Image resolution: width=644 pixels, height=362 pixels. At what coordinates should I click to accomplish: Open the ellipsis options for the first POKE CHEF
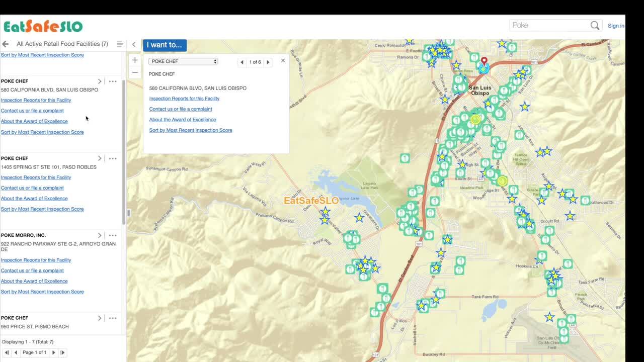coord(113,81)
